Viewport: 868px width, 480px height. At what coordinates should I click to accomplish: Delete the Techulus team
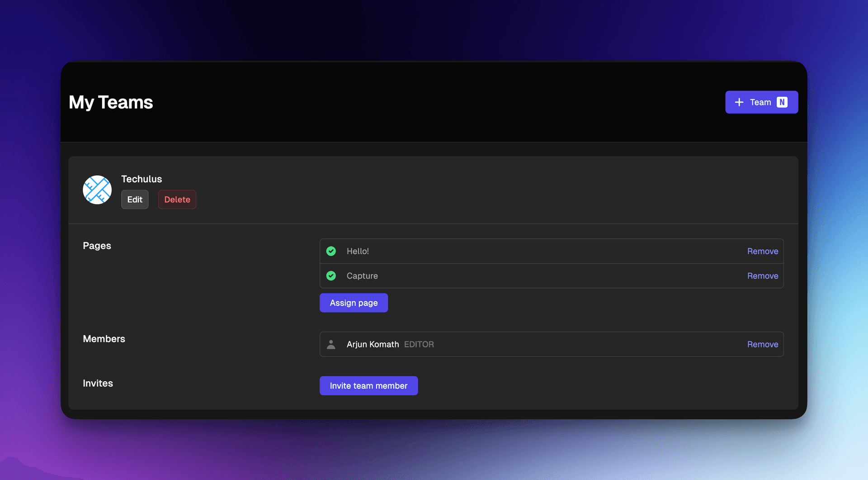[x=177, y=200]
